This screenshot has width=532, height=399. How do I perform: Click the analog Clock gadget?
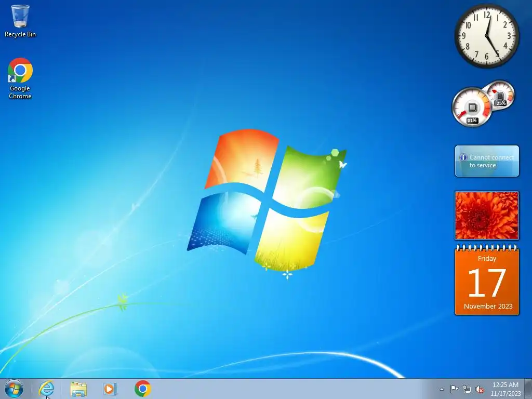487,36
